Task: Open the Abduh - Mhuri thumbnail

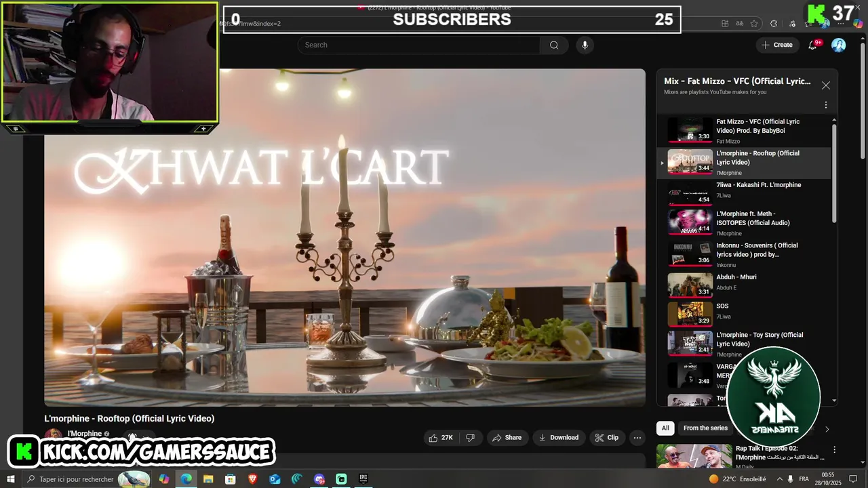Action: (690, 285)
